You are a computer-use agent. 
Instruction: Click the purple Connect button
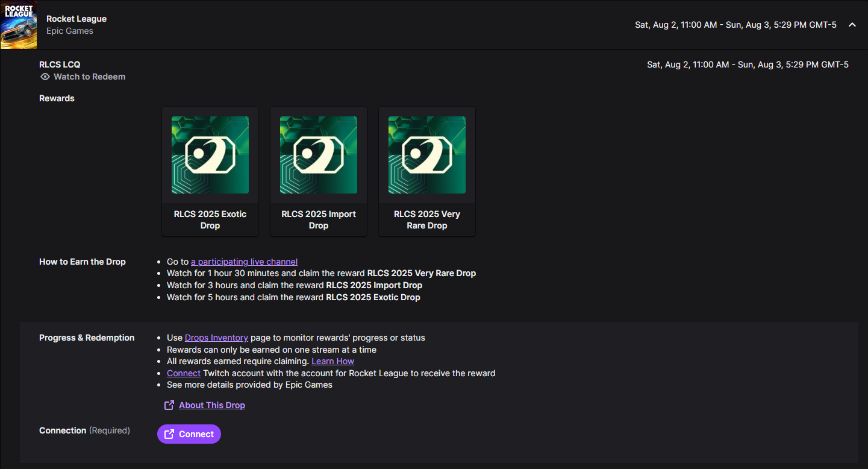pyautogui.click(x=189, y=434)
